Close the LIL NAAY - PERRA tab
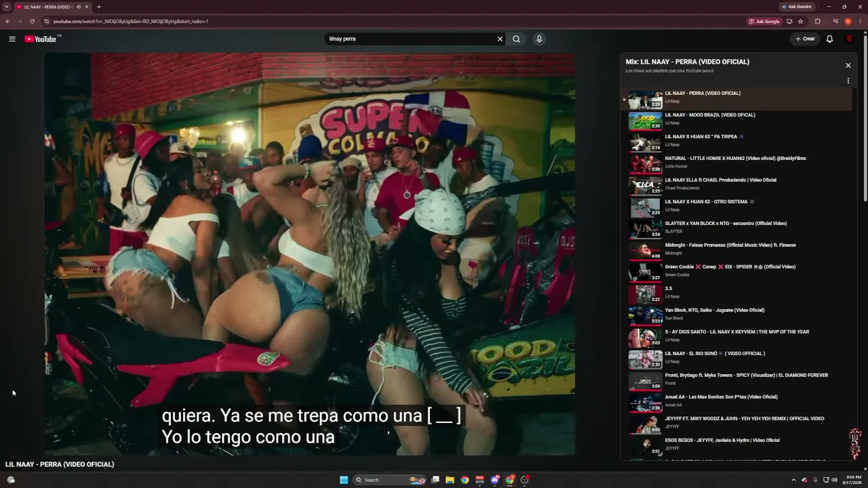This screenshot has height=488, width=868. [87, 7]
